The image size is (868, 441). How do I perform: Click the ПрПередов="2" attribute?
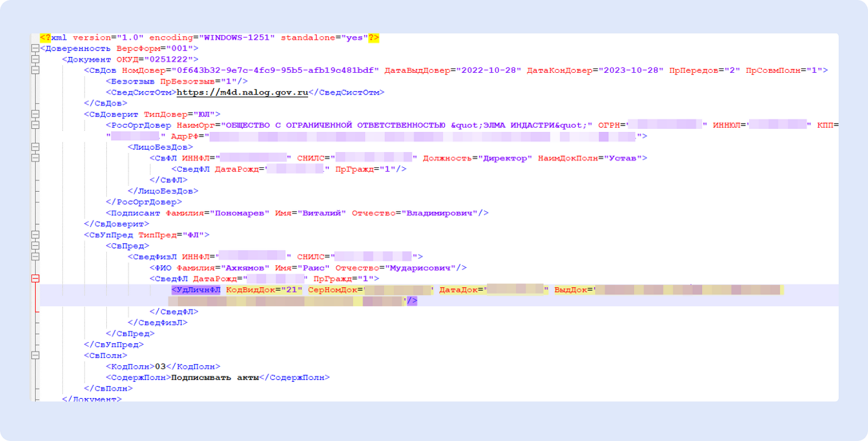click(705, 70)
